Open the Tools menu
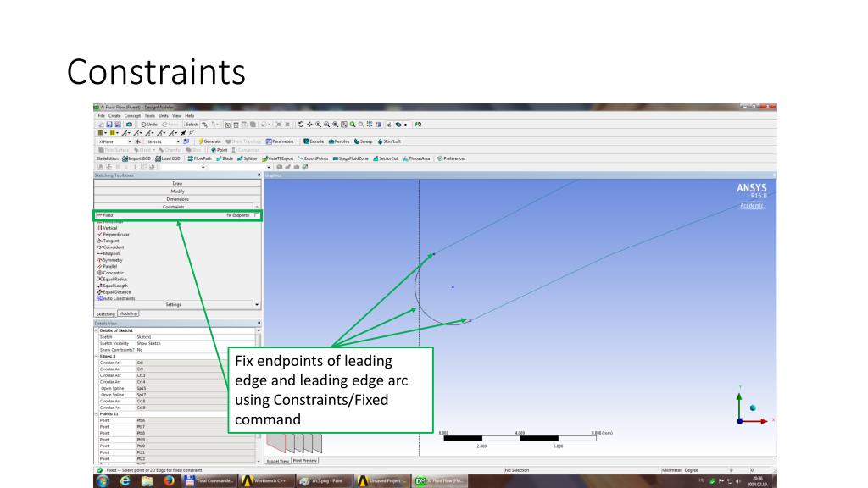 (149, 116)
